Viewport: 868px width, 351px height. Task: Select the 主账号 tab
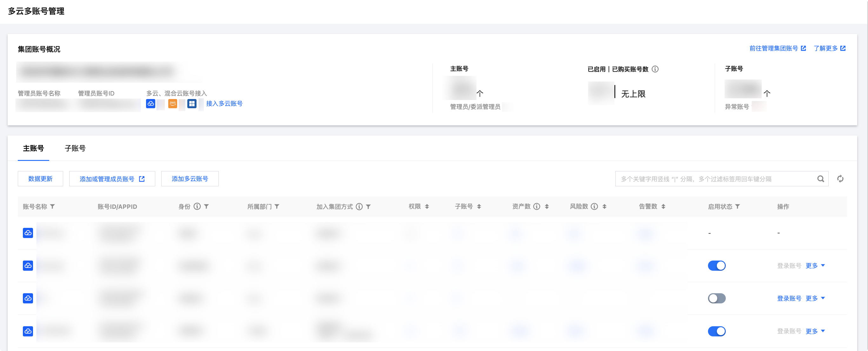coord(33,148)
